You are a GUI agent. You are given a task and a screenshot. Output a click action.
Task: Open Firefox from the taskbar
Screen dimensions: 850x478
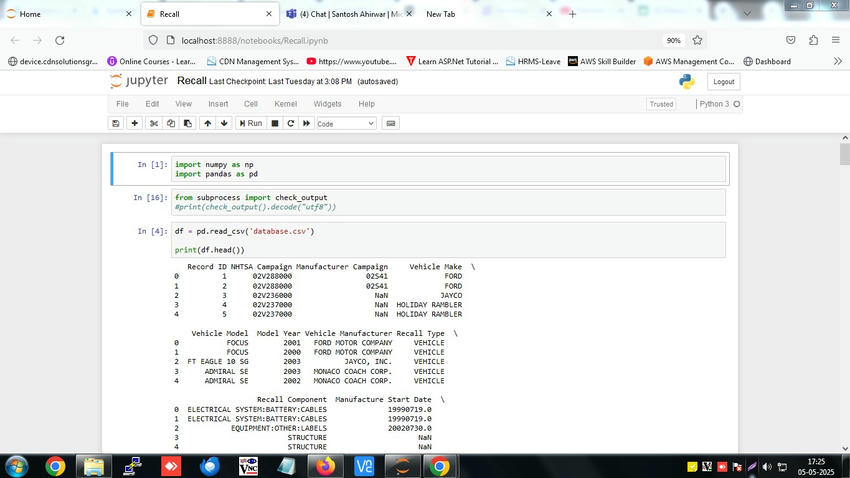(x=325, y=466)
